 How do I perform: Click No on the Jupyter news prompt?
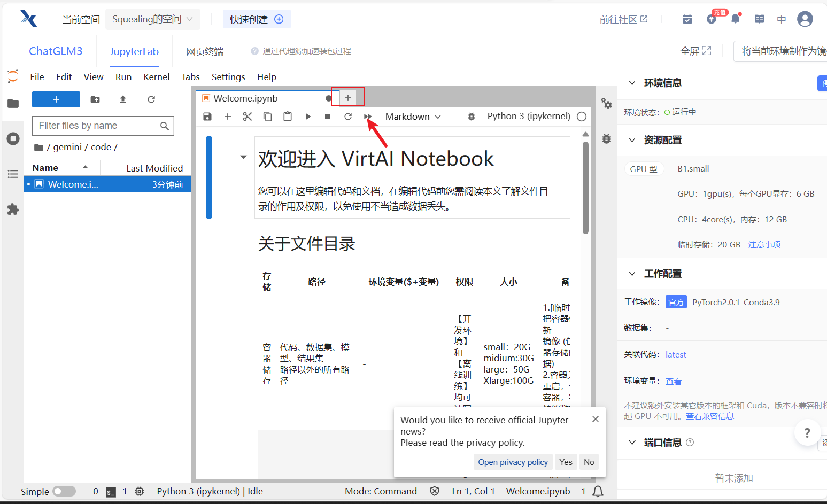[x=589, y=462]
